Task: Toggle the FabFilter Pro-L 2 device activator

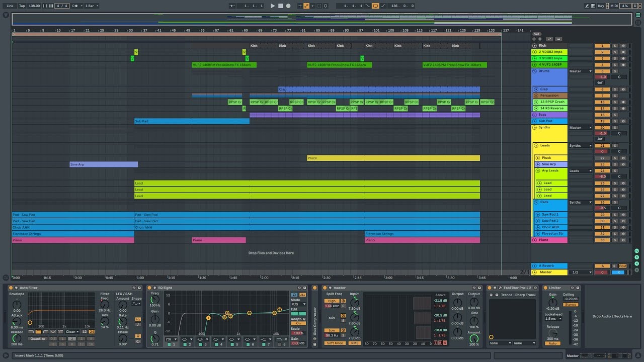Action: (x=490, y=288)
